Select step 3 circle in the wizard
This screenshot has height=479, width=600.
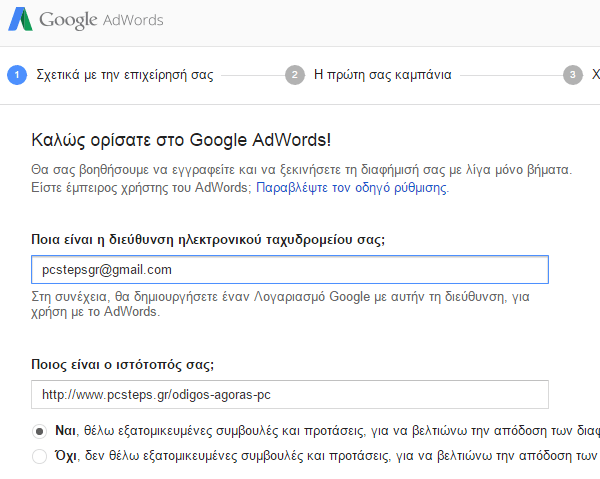click(x=572, y=75)
